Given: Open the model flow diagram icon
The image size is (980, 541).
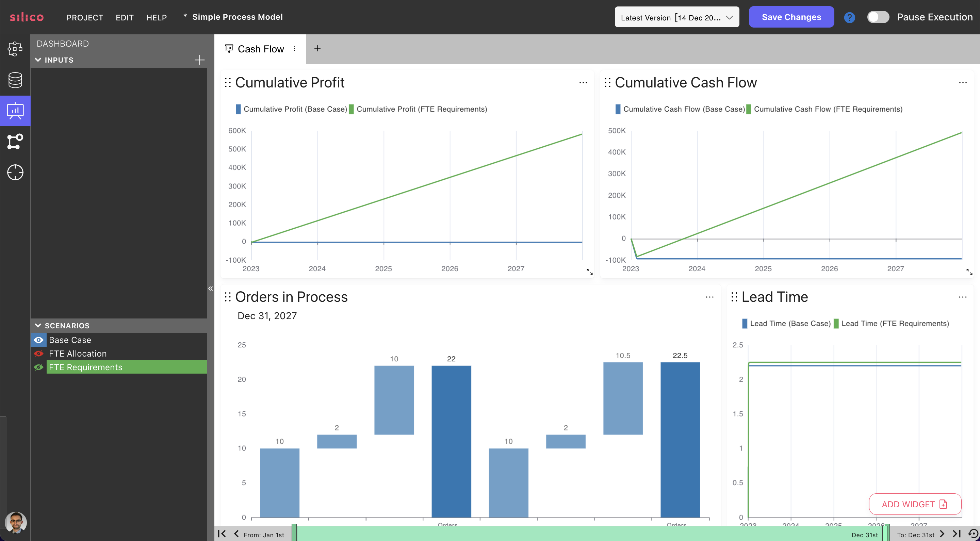Looking at the screenshot, I should click(15, 142).
